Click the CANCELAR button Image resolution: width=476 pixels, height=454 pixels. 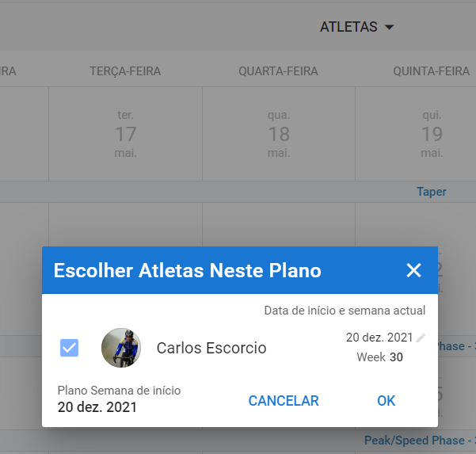(284, 401)
